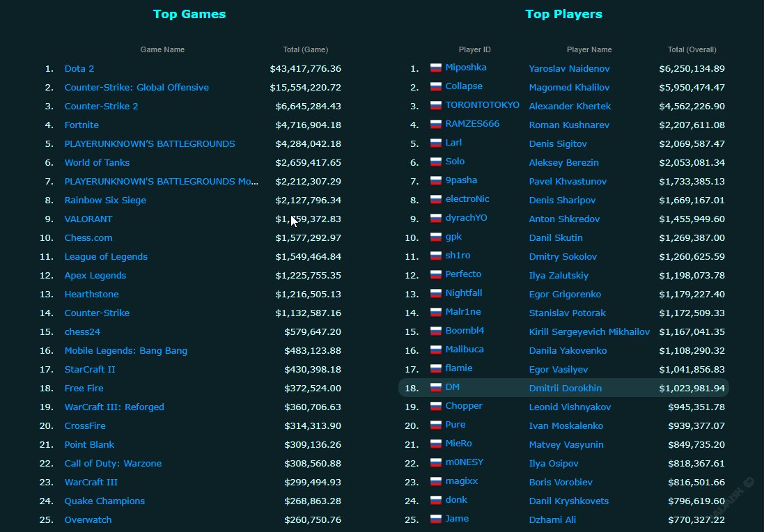Open the VALORANT game entry
Viewport: 764px width, 532px height.
coord(88,219)
